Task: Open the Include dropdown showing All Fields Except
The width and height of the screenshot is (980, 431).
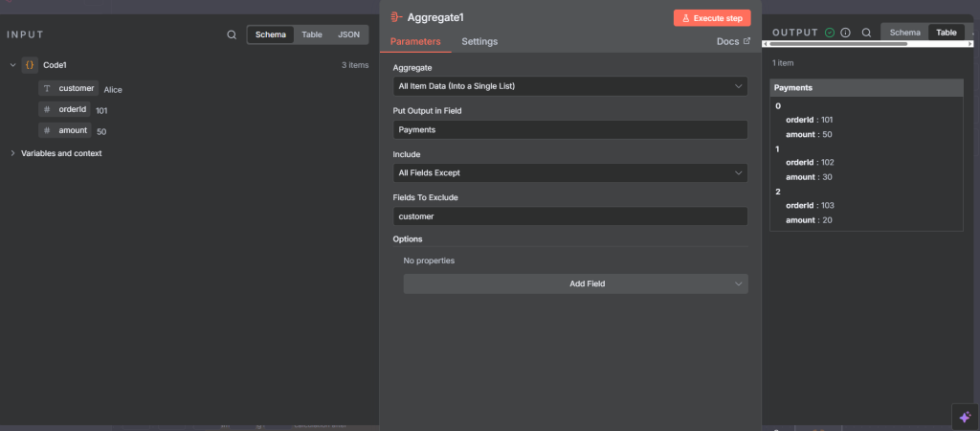Action: [x=570, y=172]
